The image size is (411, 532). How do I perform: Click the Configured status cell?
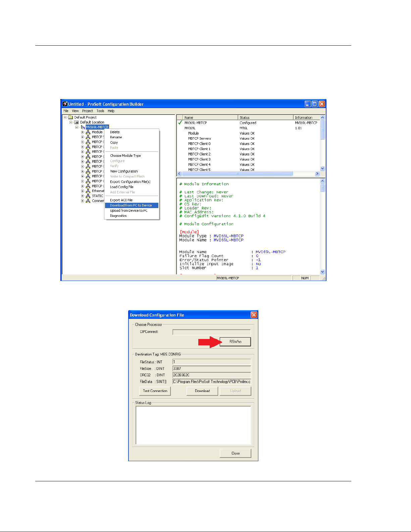coord(248,123)
